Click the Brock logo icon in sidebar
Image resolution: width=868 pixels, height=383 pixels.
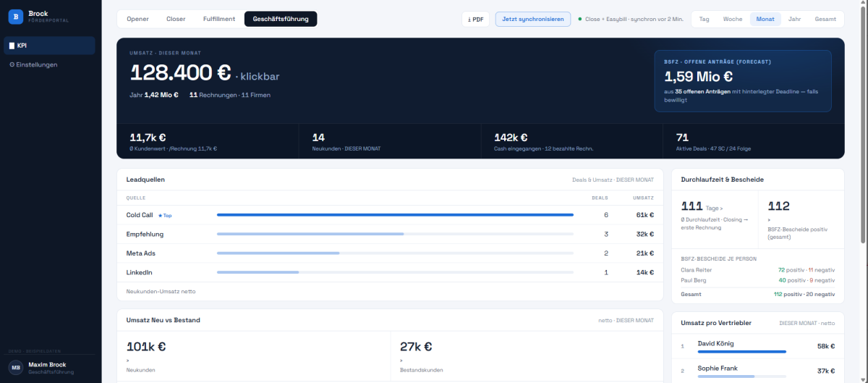[16, 17]
